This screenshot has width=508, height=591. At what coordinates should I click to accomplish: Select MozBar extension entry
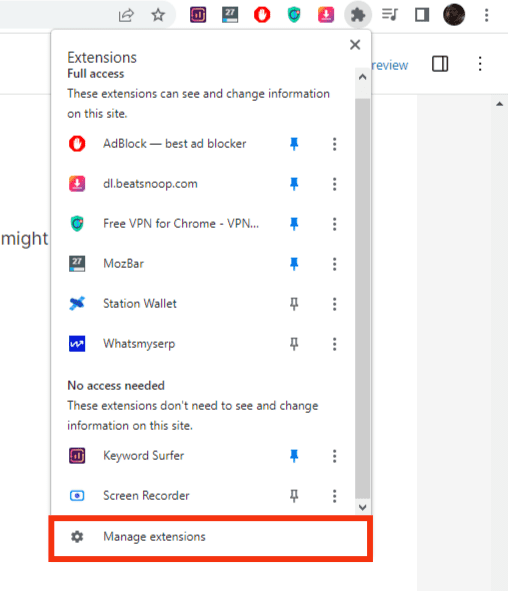click(x=123, y=263)
